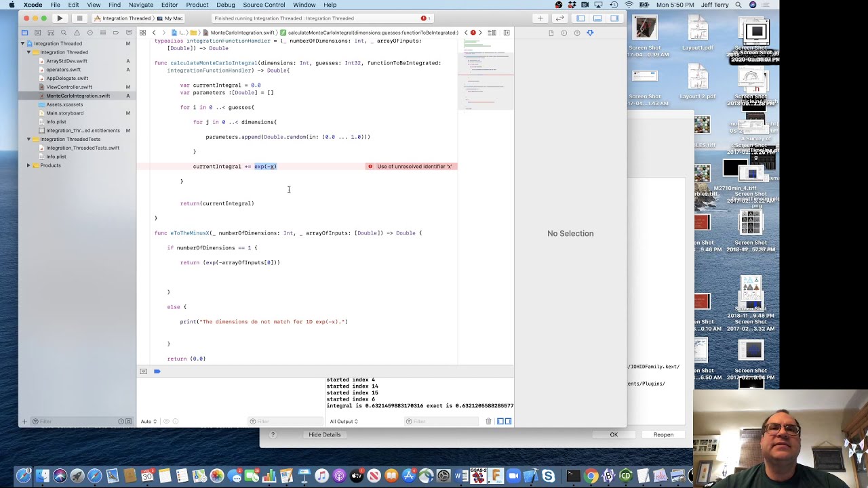The height and width of the screenshot is (488, 868).
Task: Open the All Output console dropdown
Action: (344, 422)
